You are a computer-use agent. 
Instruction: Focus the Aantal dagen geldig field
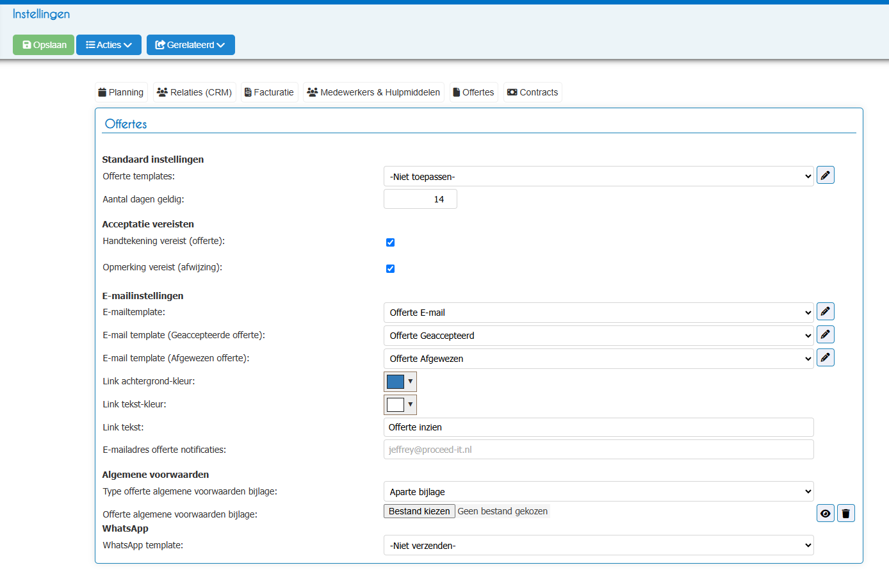click(420, 199)
